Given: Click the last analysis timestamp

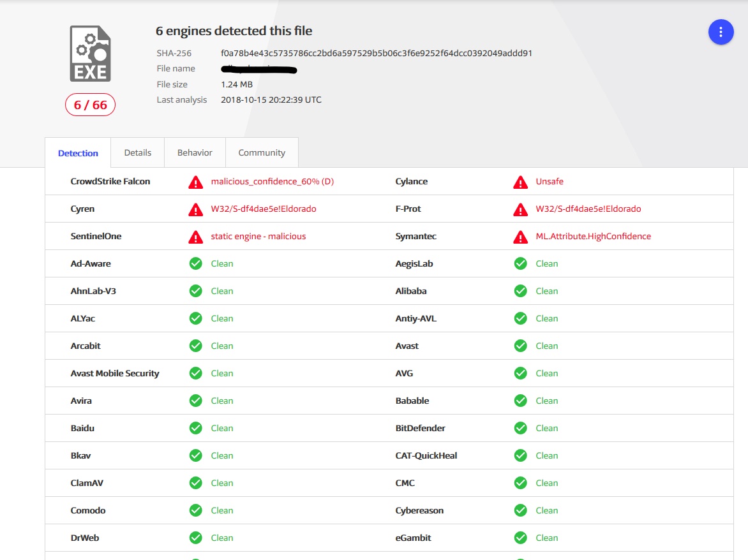Looking at the screenshot, I should (x=271, y=99).
